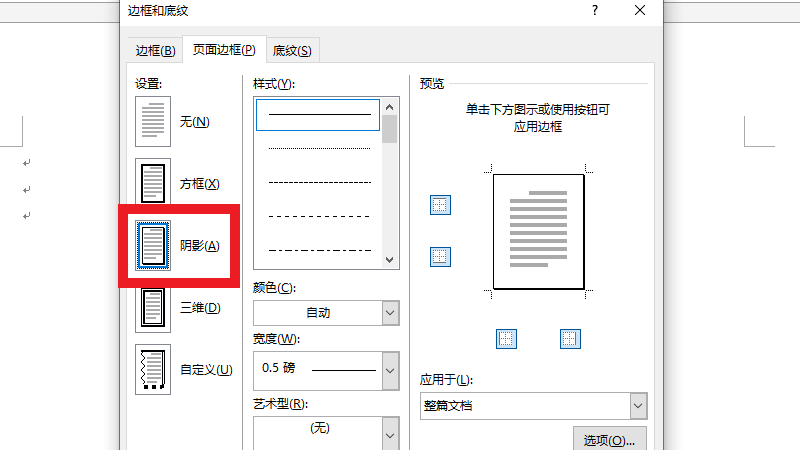The width and height of the screenshot is (800, 450).
Task: Switch to the 底纹(S) tab
Action: tap(292, 51)
